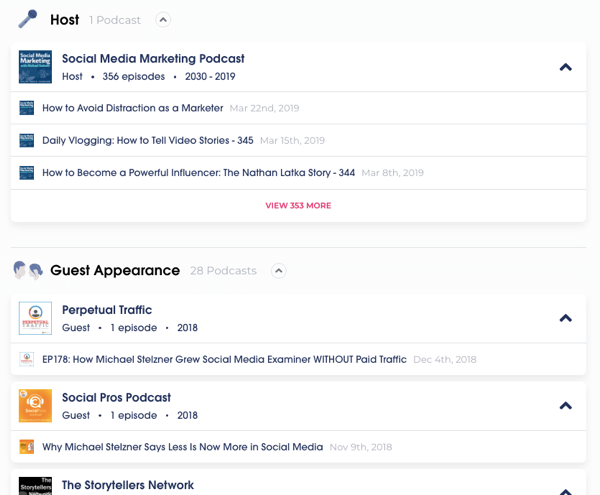Click small icon beside Avoid Distraction episode
The width and height of the screenshot is (600, 495).
(27, 108)
